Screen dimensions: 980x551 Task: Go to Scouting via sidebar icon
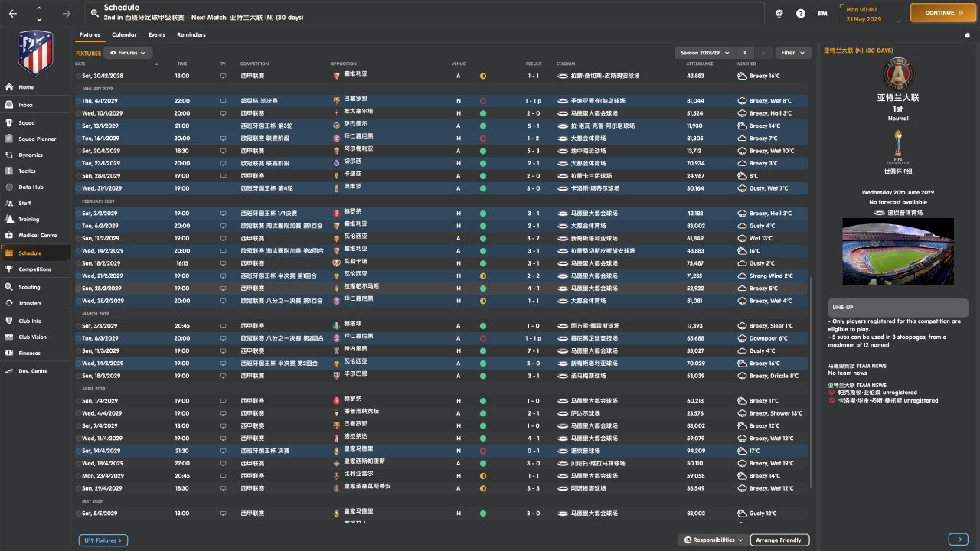[9, 287]
